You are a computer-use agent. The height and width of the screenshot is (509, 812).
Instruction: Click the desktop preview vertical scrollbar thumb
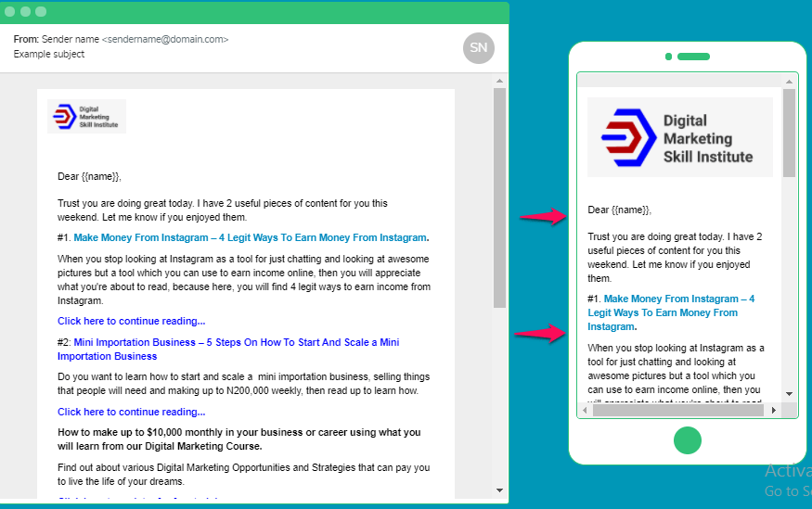click(499, 197)
